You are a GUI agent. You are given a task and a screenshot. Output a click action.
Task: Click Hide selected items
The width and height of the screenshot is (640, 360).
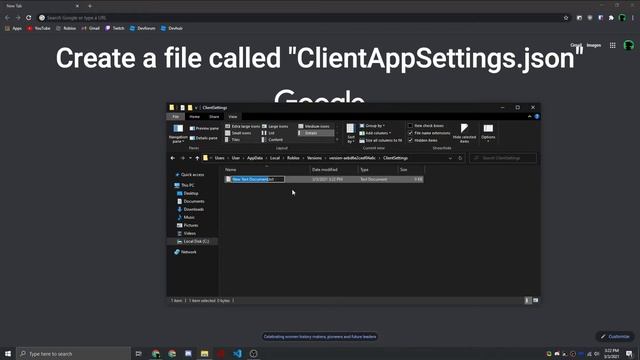[464, 133]
